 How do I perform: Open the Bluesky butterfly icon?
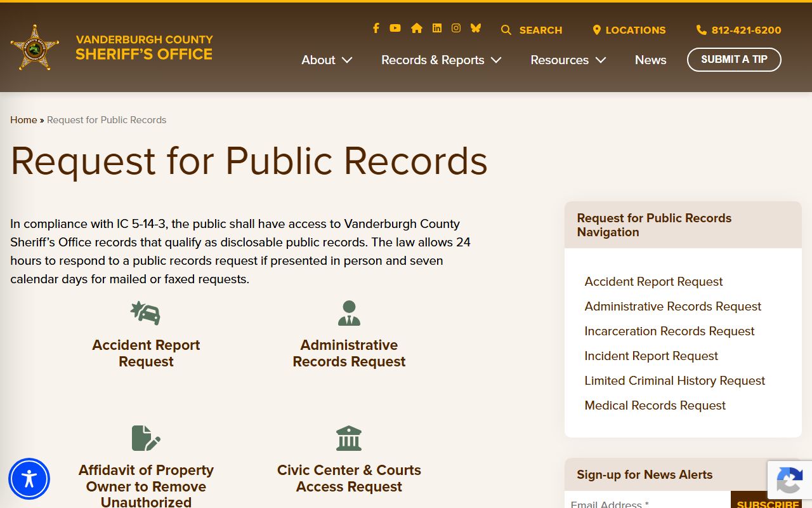pos(476,28)
